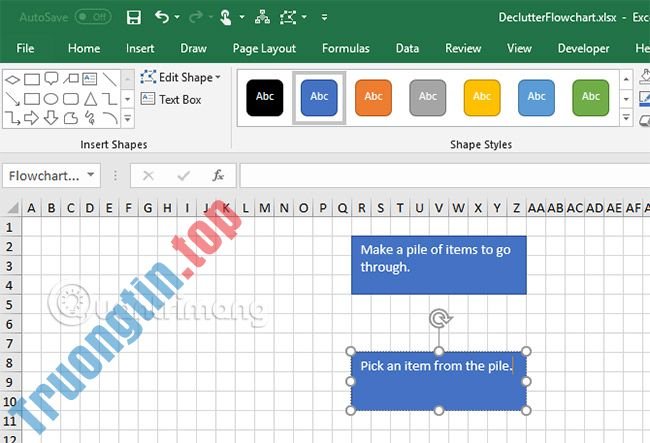Viewport: 650px width, 443px height.
Task: Open the Formulas tab
Action: [x=346, y=48]
